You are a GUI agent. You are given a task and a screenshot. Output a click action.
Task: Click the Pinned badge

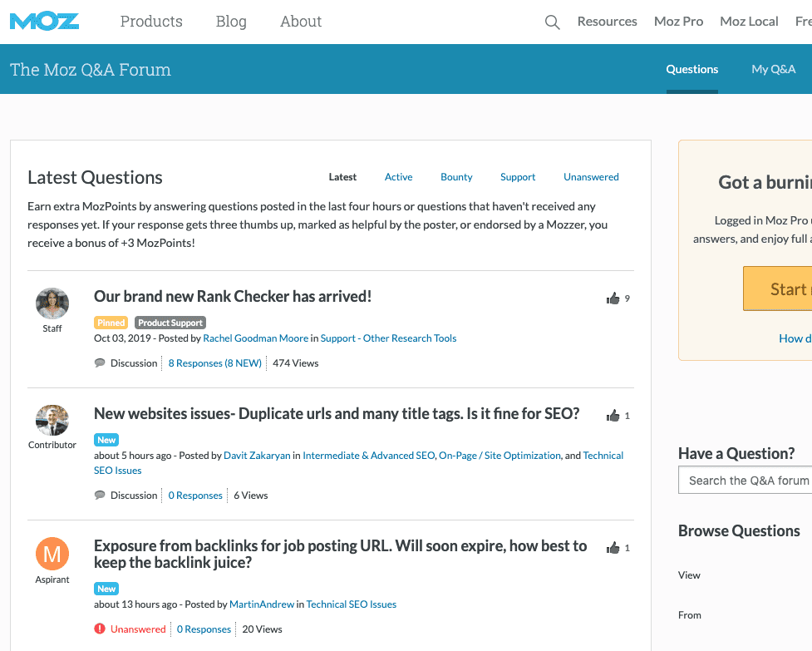111,323
